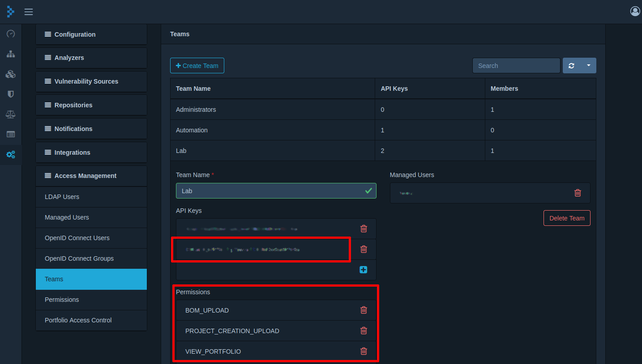Screen dimensions: 642x364
Task: Open the OpenID Connect Groups section
Action: tap(79, 258)
